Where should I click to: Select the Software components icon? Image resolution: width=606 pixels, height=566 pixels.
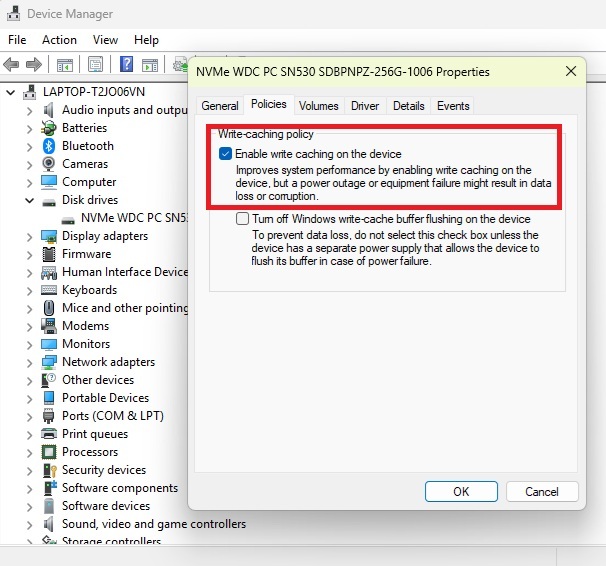[49, 488]
